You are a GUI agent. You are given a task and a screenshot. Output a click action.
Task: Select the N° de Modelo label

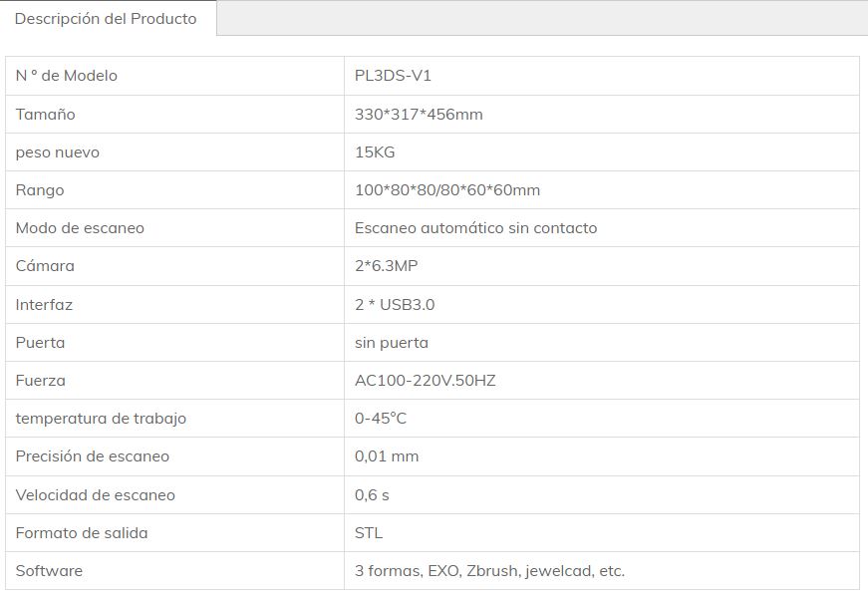[x=67, y=76]
